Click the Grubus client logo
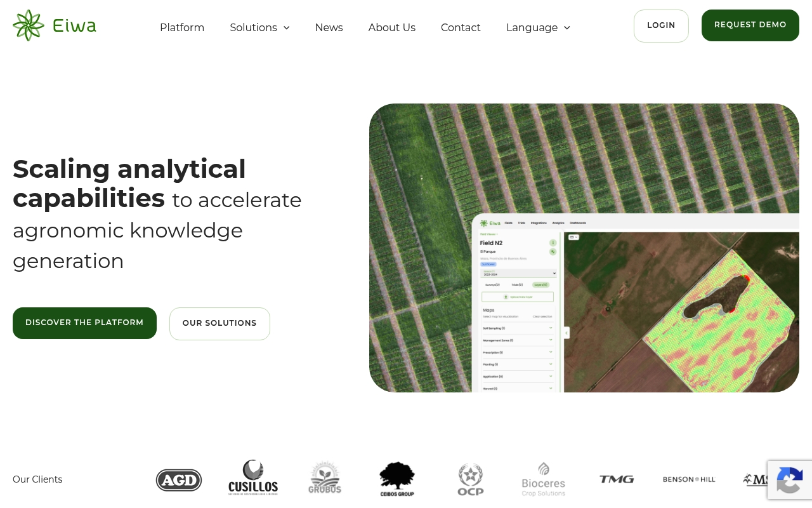The width and height of the screenshot is (812, 508). click(325, 478)
